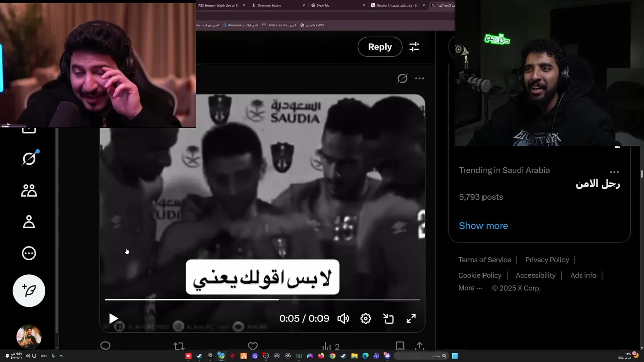Screen dimensions: 644x362
Task: Open Google Chrome from the taskbar
Action: tap(332, 356)
